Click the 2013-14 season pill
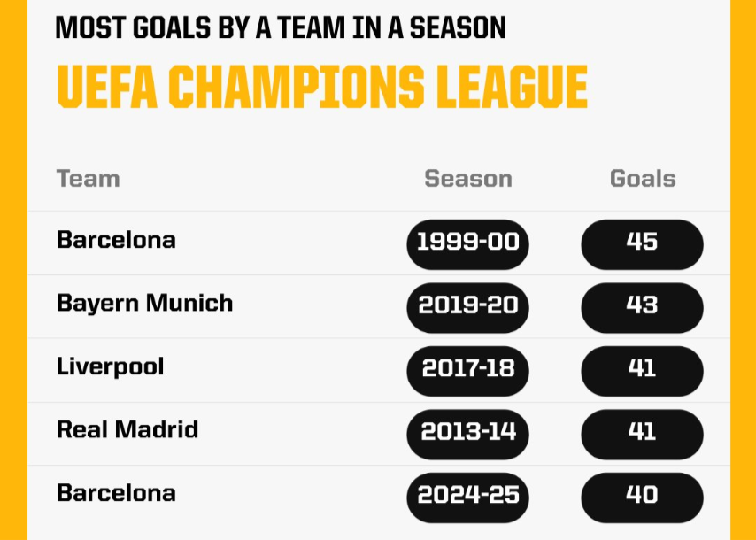 [467, 435]
